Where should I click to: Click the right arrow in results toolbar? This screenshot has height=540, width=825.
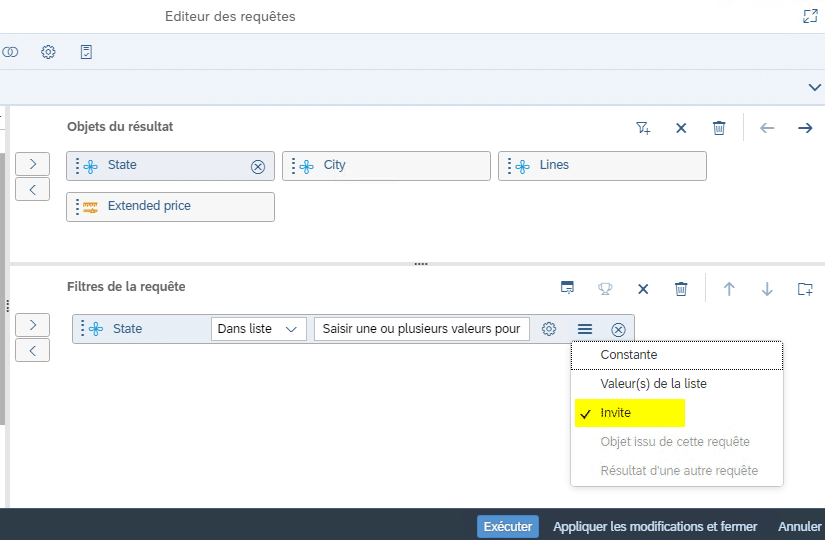(805, 128)
